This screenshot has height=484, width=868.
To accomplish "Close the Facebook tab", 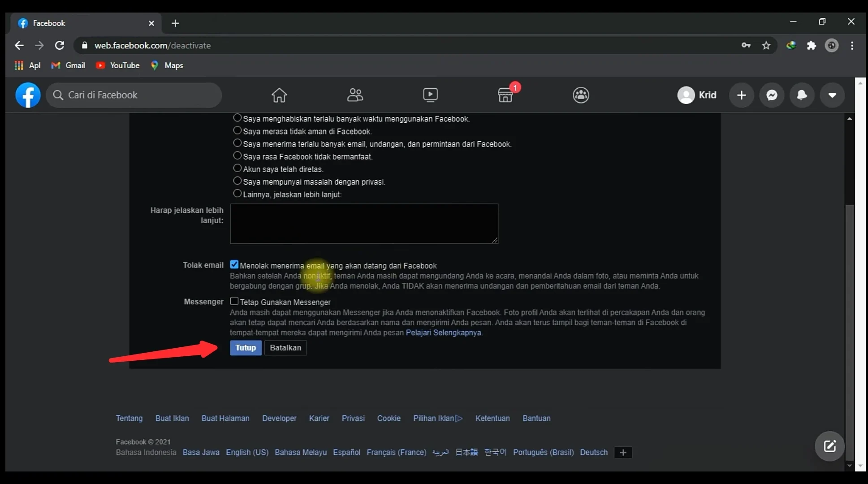I will (x=151, y=23).
